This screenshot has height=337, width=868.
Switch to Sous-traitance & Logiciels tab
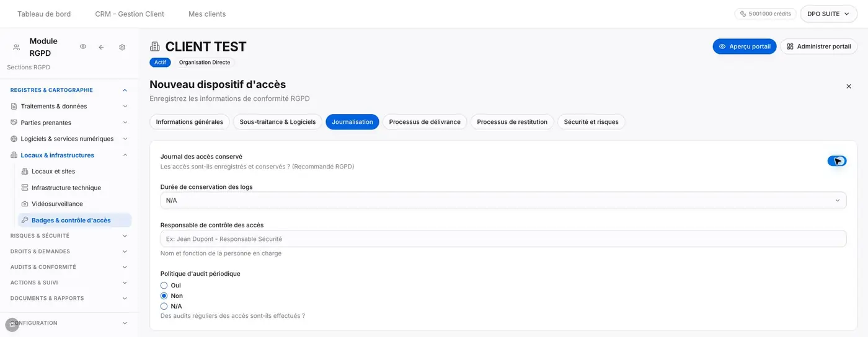278,122
